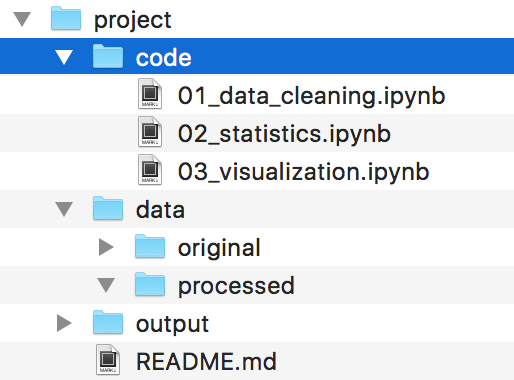Image resolution: width=514 pixels, height=380 pixels.
Task: Expand the output folder disclosure triangle
Action: click(64, 323)
